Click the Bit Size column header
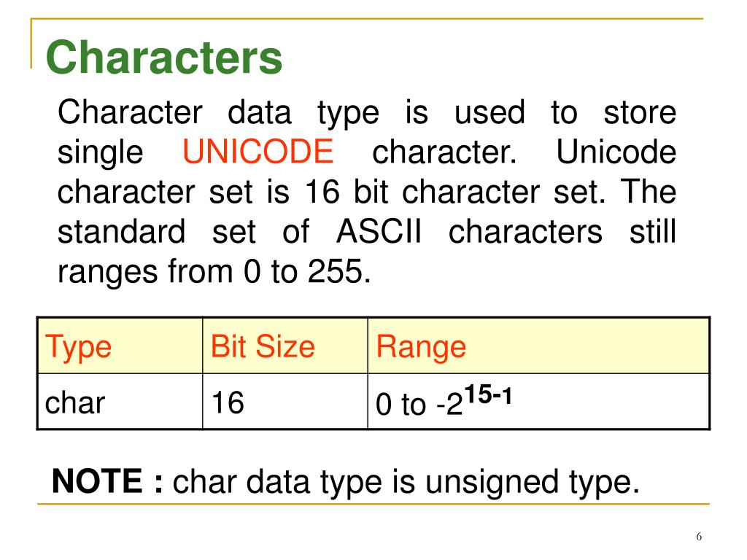747x560 pixels. [263, 346]
